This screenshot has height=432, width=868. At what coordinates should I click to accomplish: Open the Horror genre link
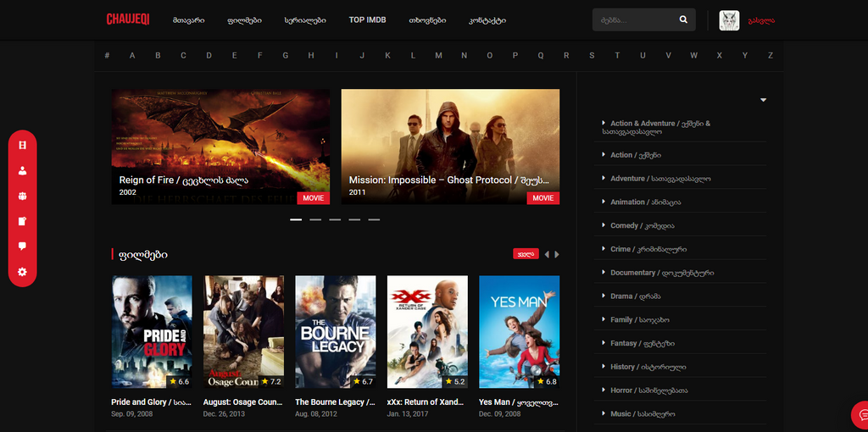(649, 390)
